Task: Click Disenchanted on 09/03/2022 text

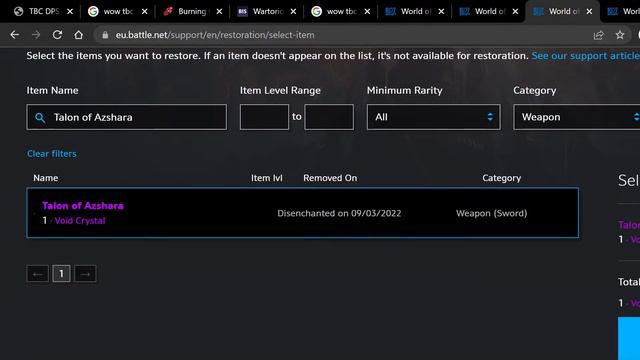Action: pos(339,213)
